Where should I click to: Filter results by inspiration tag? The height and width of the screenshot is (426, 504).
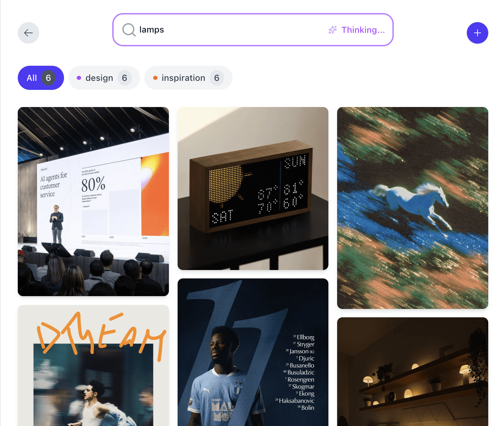188,78
